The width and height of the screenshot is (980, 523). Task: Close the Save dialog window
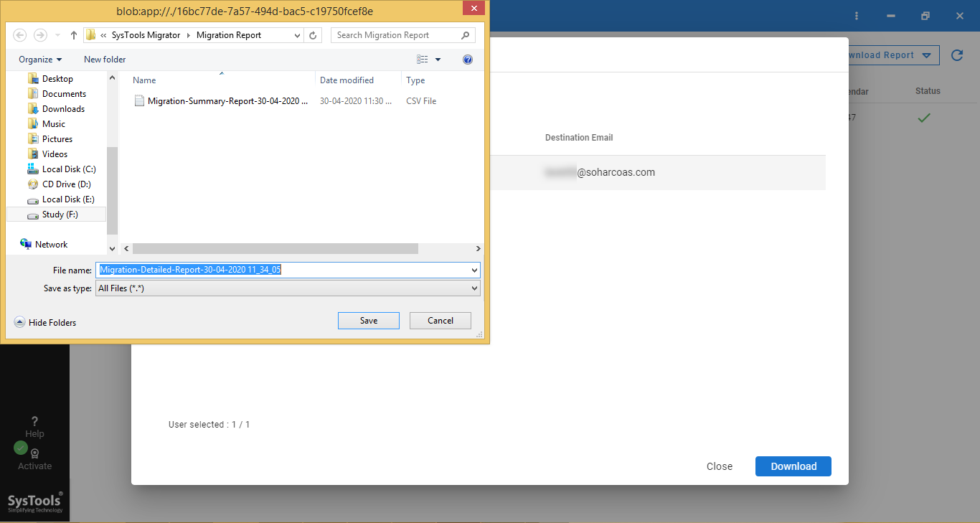pos(472,8)
